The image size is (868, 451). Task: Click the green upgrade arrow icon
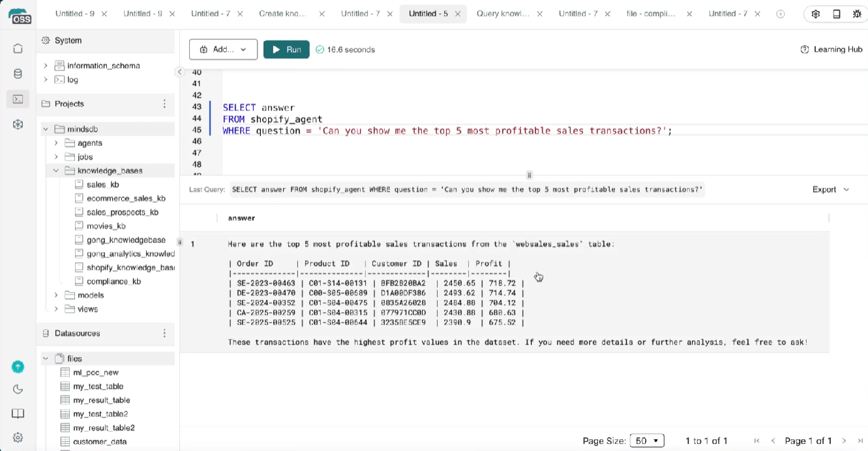point(18,367)
